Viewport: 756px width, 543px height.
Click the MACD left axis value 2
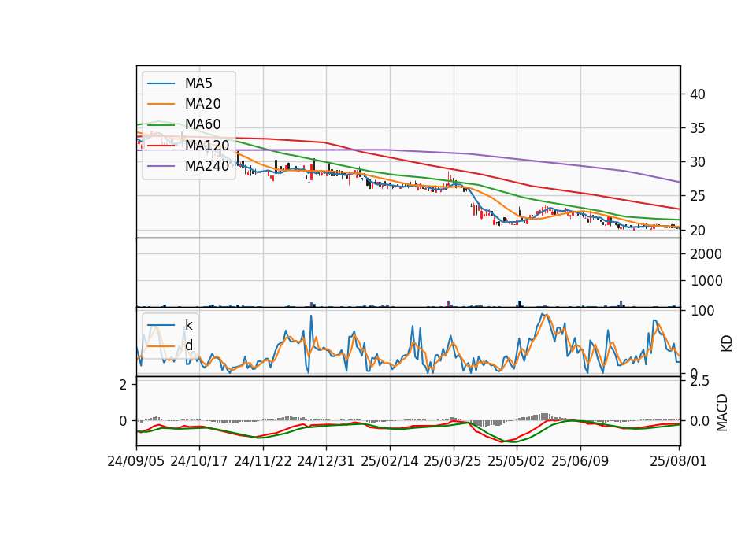(124, 385)
